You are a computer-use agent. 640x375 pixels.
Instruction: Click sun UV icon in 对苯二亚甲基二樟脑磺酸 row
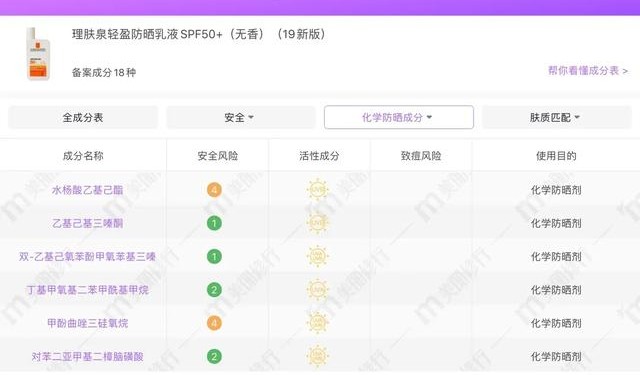318,356
